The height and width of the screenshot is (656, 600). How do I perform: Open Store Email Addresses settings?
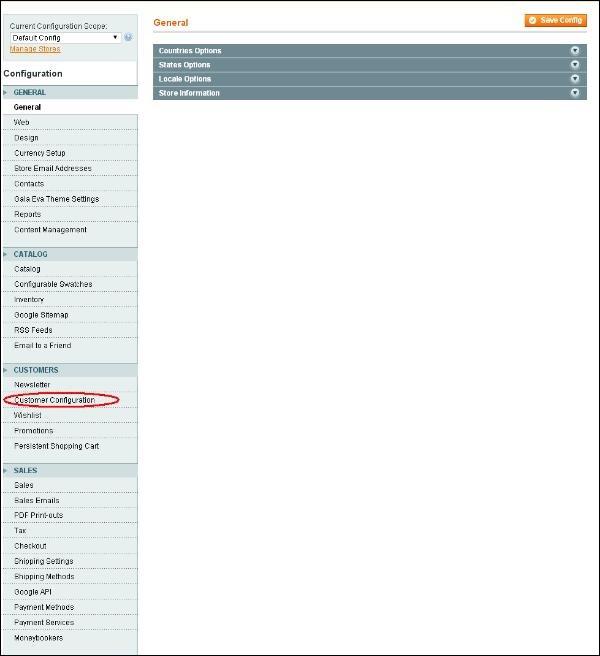pyautogui.click(x=53, y=168)
